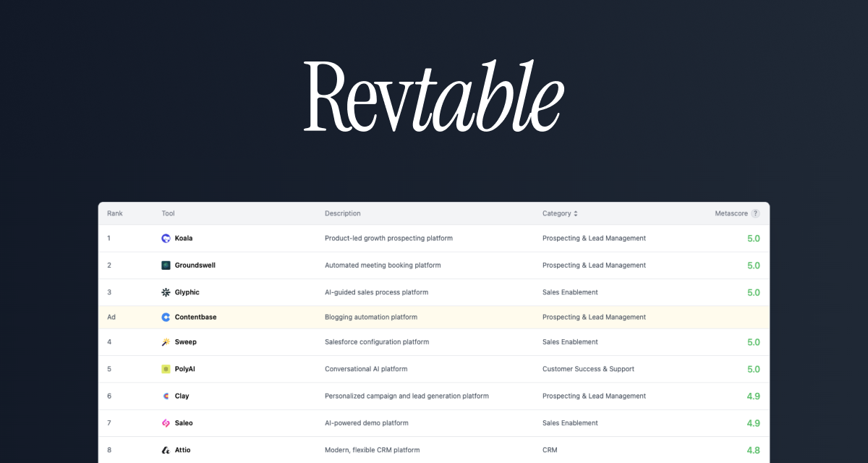Image resolution: width=868 pixels, height=463 pixels.
Task: Select the PolyAI logo icon
Action: 165,369
